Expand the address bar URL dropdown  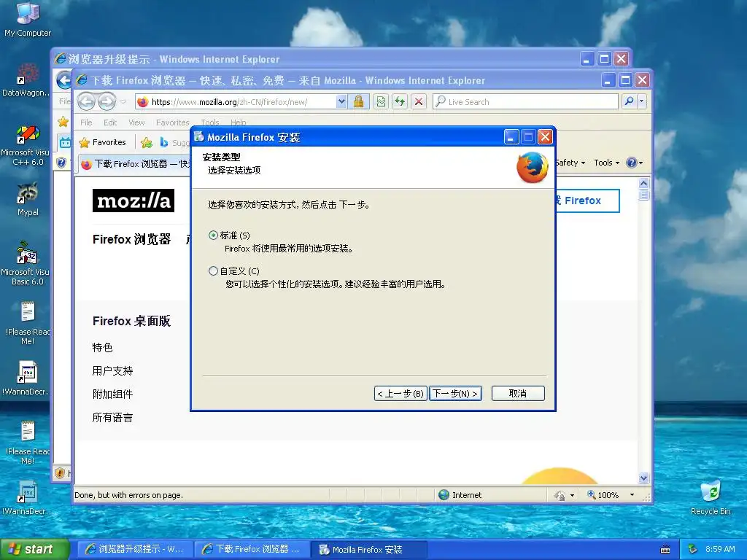point(341,101)
